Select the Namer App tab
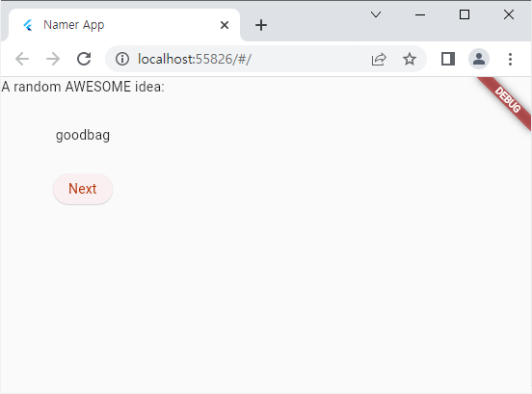 click(124, 25)
